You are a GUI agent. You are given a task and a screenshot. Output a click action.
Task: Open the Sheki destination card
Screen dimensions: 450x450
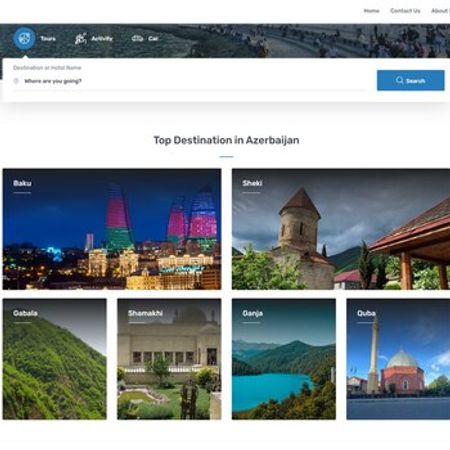pos(341,229)
